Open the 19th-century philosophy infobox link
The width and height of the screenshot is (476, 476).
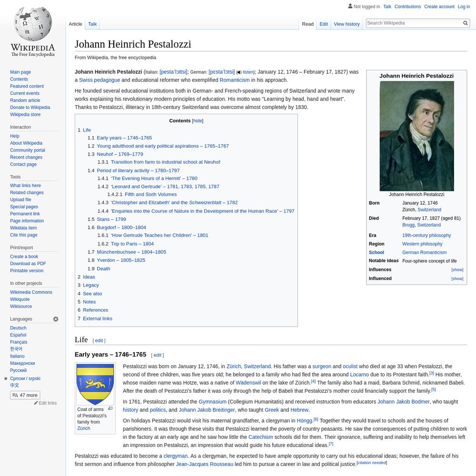426,235
